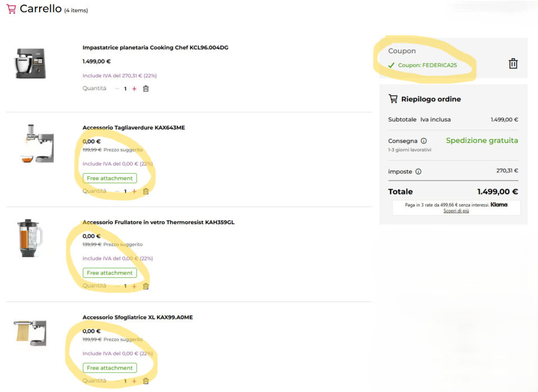
Task: Open Accessorio Tagliaverdure KAX643ME product title
Action: (133, 128)
